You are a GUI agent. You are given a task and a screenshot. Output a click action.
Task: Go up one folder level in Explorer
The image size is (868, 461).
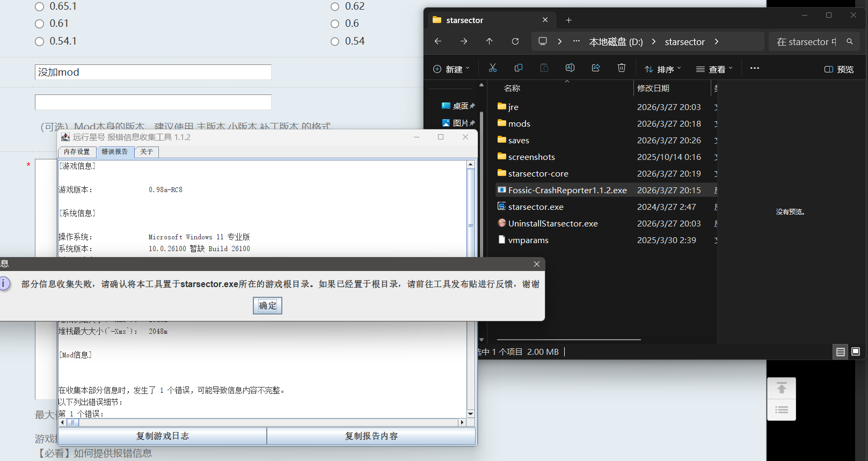pos(490,41)
